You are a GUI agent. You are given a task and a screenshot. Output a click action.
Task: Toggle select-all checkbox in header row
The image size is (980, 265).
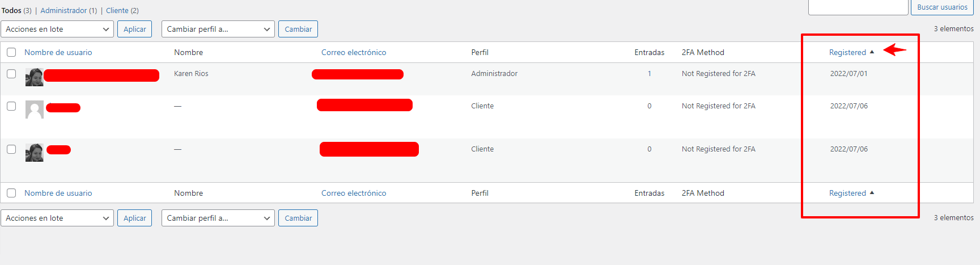(x=11, y=52)
